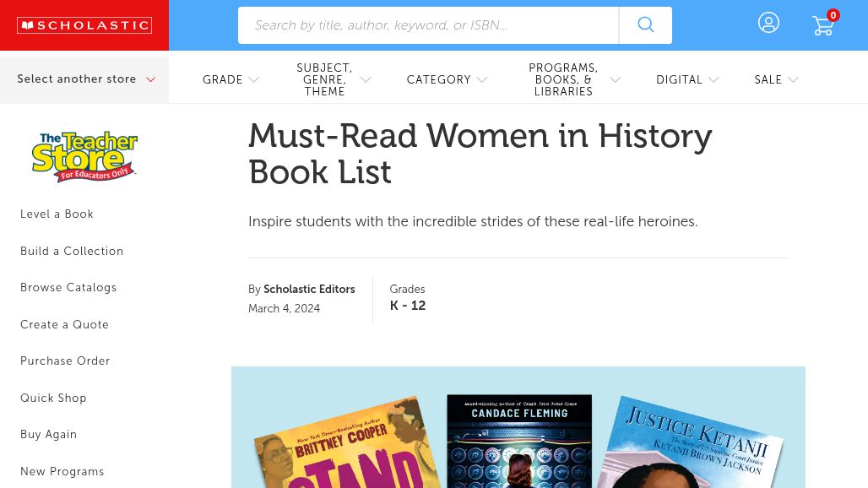Expand the Select another store dropdown

[x=85, y=79]
